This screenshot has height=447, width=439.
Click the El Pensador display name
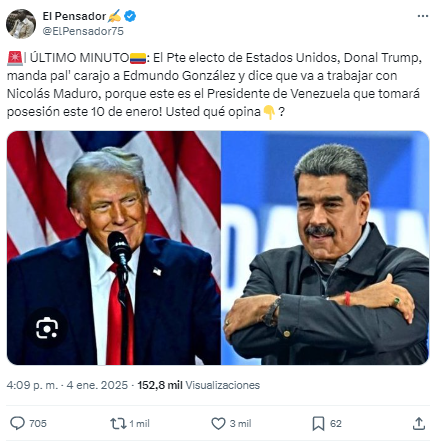74,16
